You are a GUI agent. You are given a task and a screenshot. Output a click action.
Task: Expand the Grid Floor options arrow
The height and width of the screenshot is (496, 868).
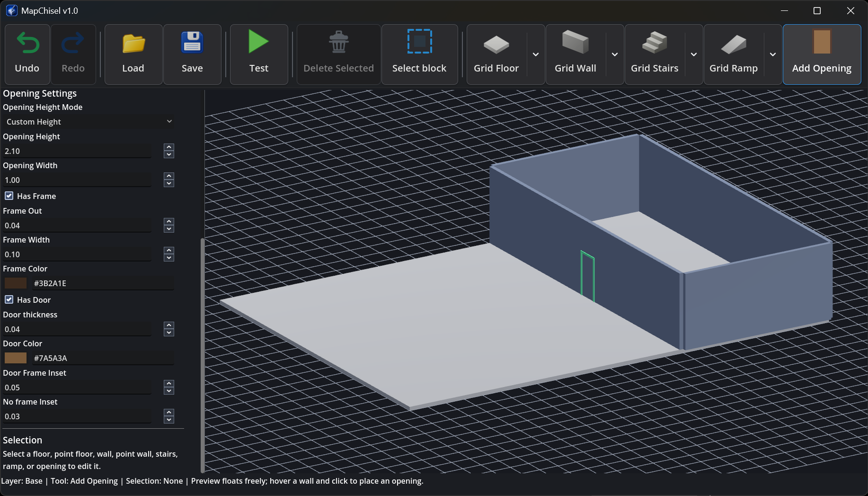[x=536, y=54]
